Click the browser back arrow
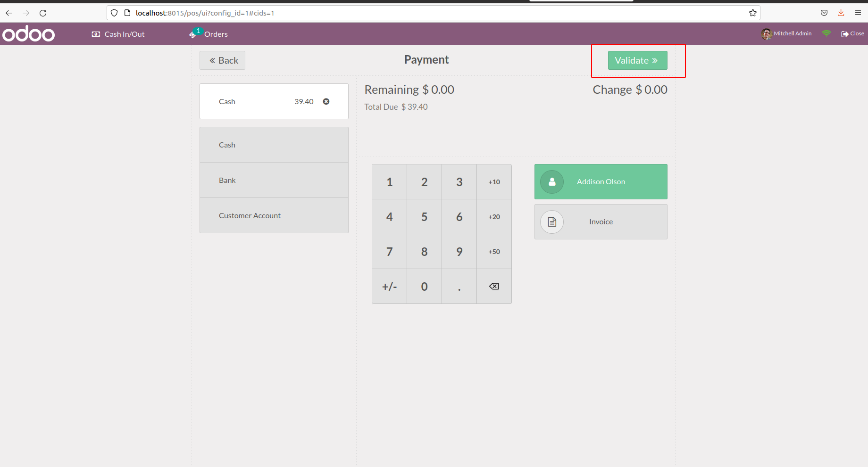Screen dimensions: 868x467 point(9,13)
